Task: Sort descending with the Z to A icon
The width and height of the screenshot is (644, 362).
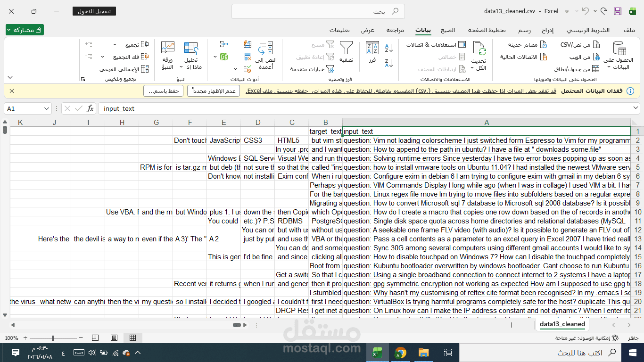Action: click(x=389, y=63)
